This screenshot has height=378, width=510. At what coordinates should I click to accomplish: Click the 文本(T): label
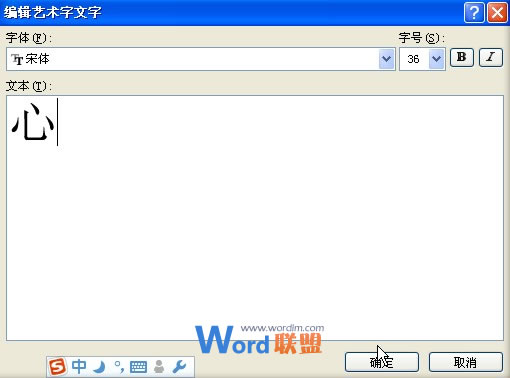click(29, 86)
